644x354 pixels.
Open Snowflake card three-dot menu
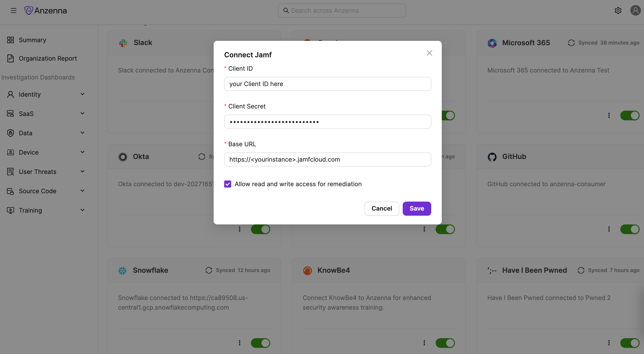click(240, 343)
